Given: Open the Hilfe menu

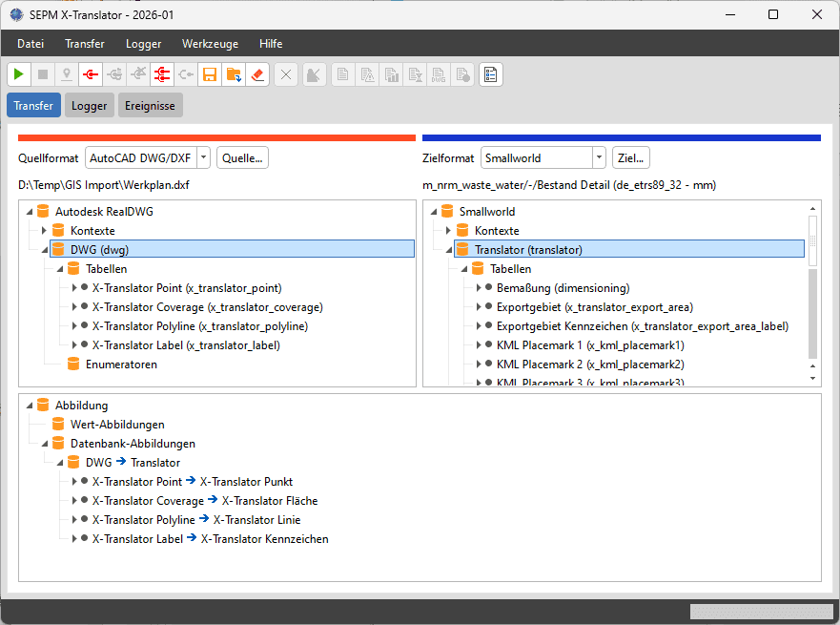Looking at the screenshot, I should [x=271, y=44].
